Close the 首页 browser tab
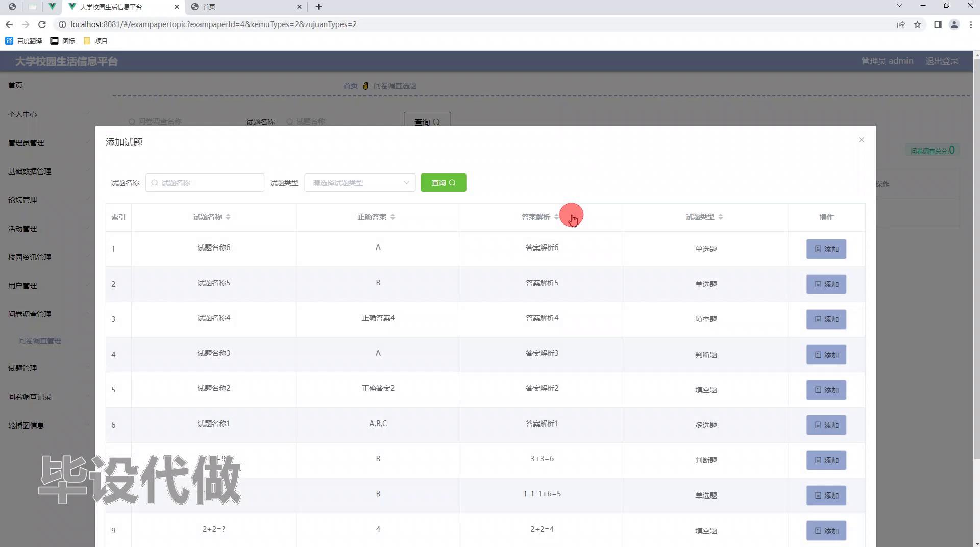Viewport: 980px width, 547px height. click(x=299, y=7)
